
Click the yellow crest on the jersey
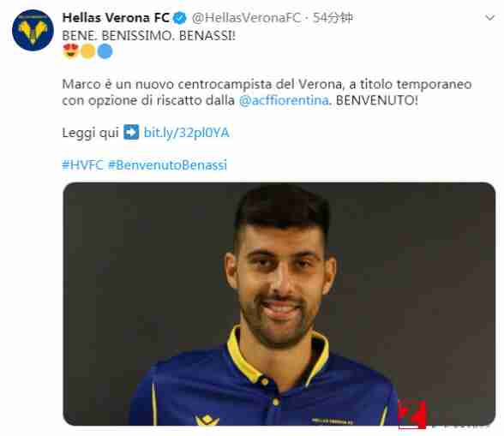point(207,420)
